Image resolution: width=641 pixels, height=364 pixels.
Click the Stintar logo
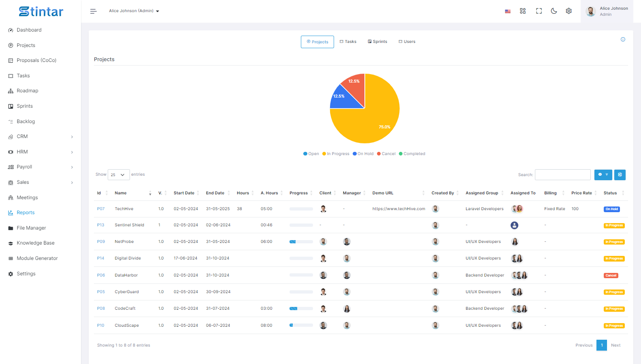[x=41, y=11]
